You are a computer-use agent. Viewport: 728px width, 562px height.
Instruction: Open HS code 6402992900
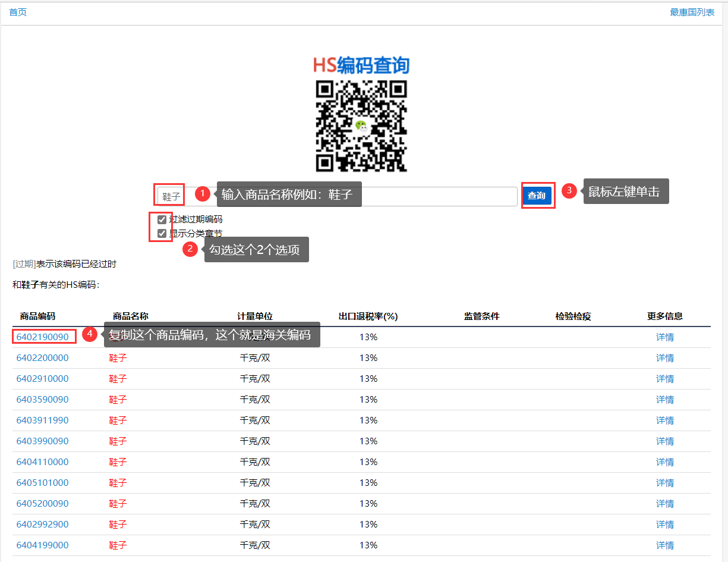coord(42,525)
